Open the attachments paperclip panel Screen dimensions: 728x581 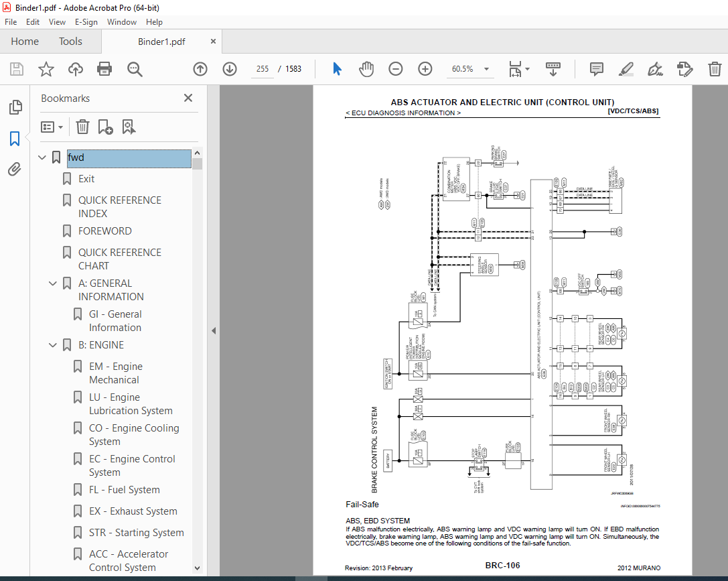(14, 170)
